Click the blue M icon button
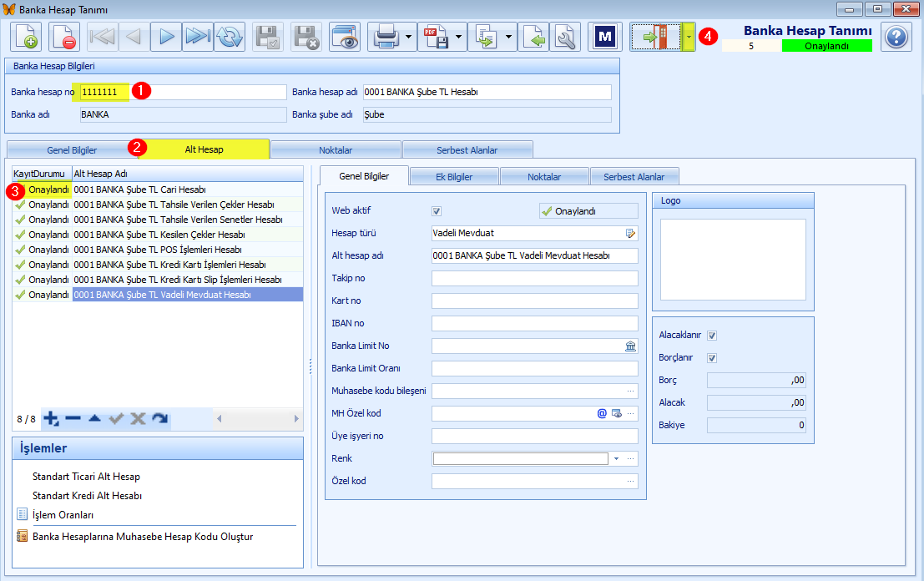Screen dimensions: 924x581 pyautogui.click(x=604, y=37)
